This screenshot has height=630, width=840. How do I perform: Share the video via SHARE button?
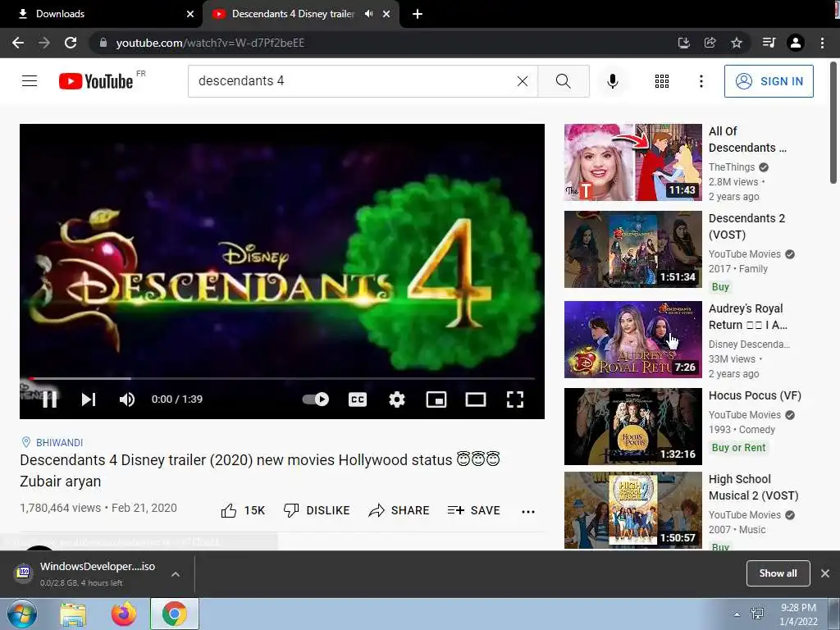point(399,510)
